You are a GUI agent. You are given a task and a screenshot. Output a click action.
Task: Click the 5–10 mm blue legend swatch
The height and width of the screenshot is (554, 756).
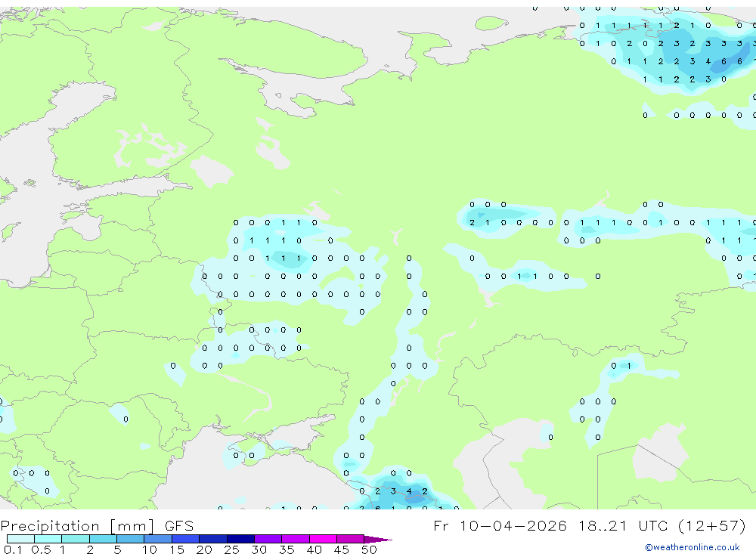point(131,539)
